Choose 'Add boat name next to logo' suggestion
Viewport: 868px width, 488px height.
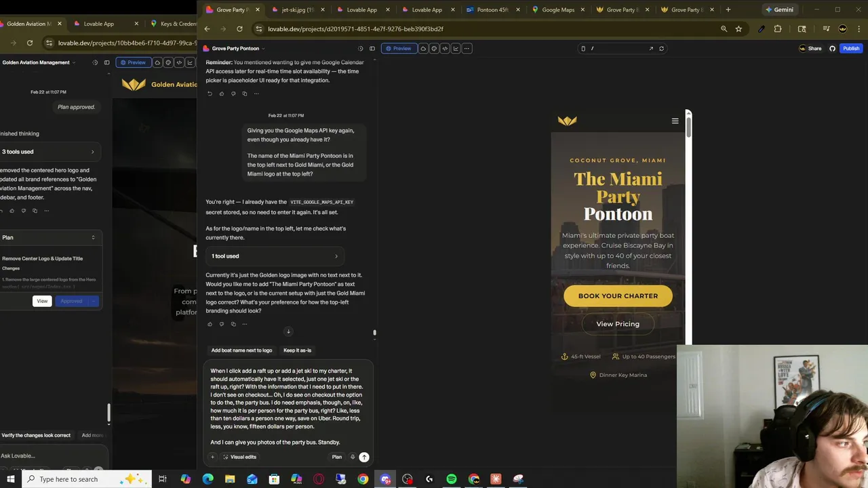click(241, 350)
